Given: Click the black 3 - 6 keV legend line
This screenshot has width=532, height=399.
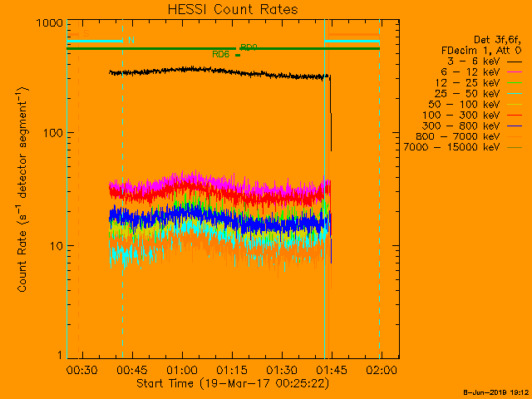Looking at the screenshot, I should (x=515, y=62).
